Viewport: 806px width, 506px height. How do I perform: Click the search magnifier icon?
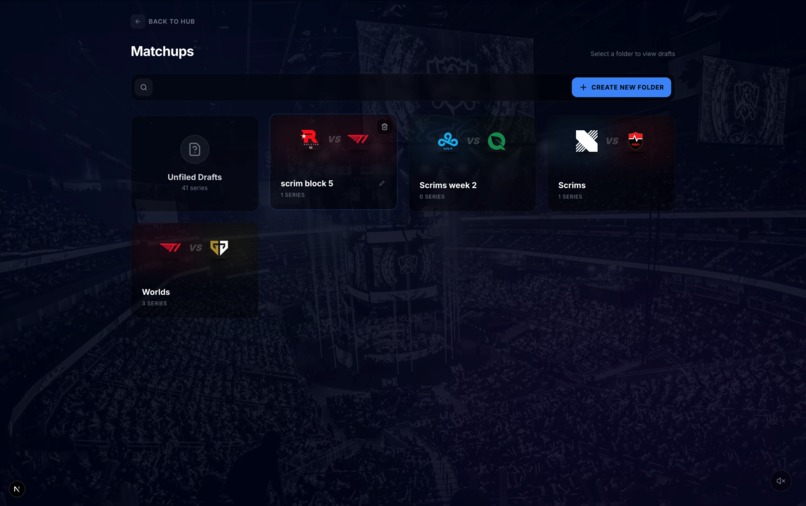pos(144,87)
